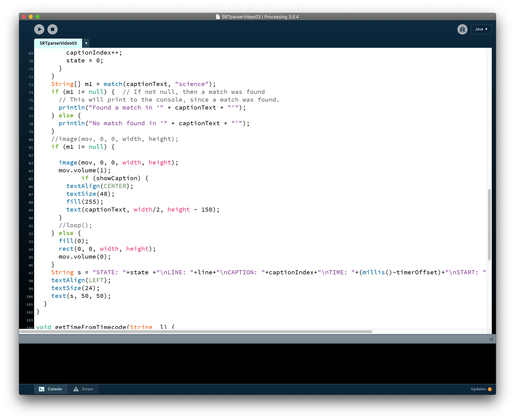This screenshot has height=420, width=515.
Task: Click the "} else {" on line 92
Action: tap(66, 233)
